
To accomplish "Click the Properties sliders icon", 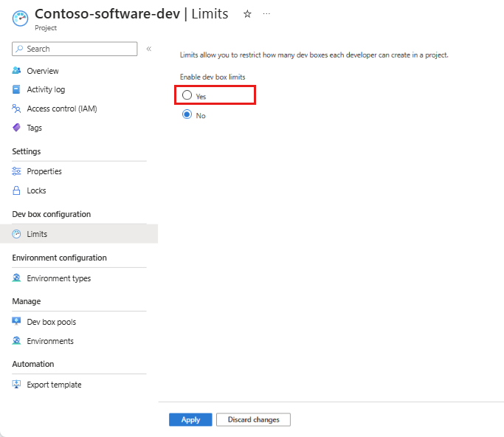I will (16, 171).
